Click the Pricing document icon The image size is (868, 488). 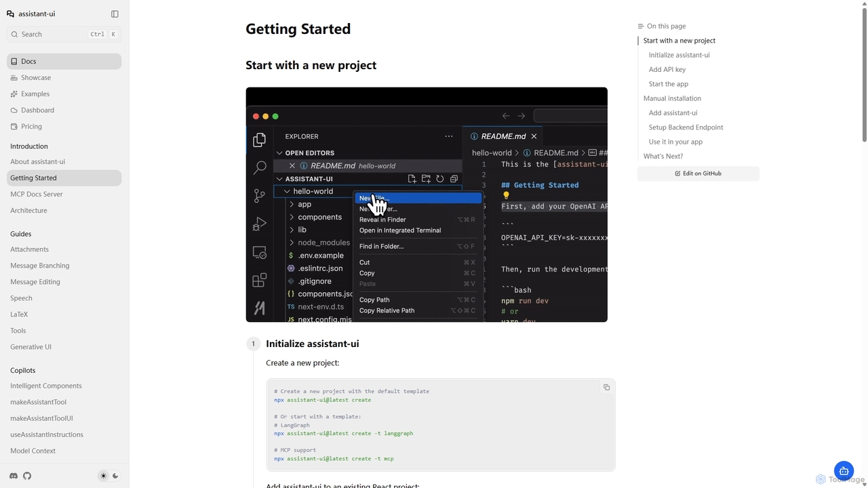(x=14, y=126)
